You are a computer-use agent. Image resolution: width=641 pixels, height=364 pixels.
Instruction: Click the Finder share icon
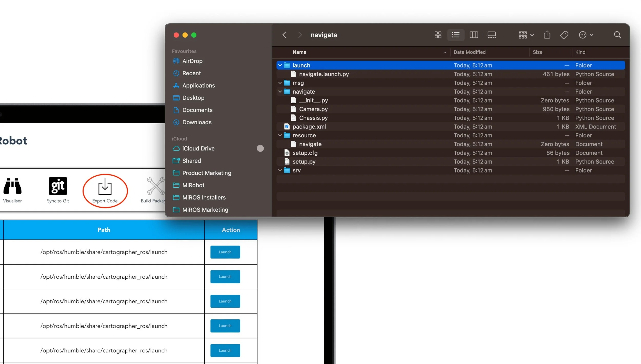(x=547, y=35)
